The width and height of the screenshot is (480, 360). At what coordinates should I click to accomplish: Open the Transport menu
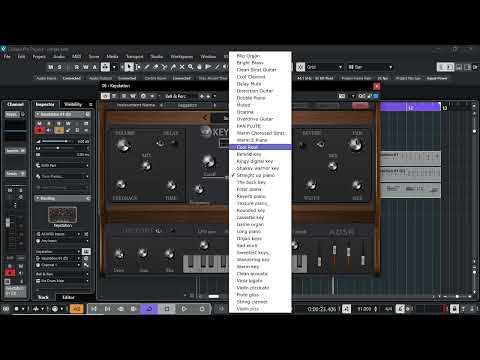pos(135,56)
